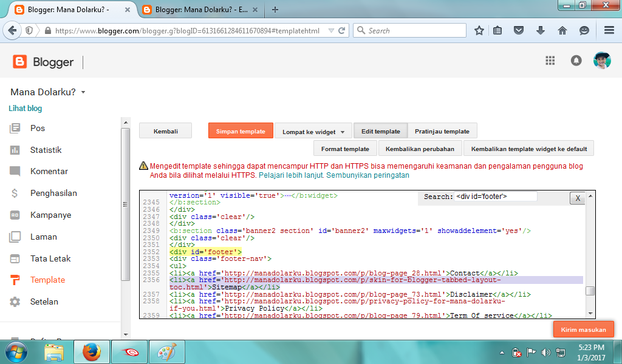Click the volume speaker tray icon
This screenshot has width=622, height=364.
[x=546, y=352]
